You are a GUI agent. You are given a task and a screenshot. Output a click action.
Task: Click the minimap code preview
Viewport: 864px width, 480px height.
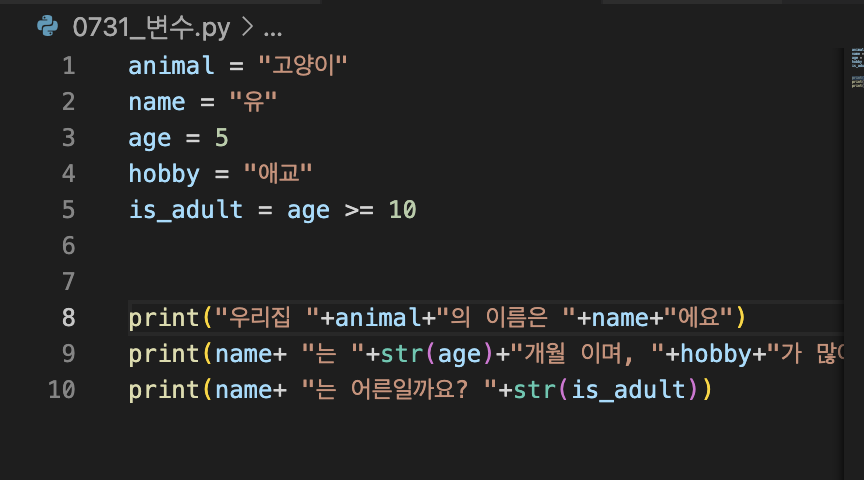click(857, 68)
